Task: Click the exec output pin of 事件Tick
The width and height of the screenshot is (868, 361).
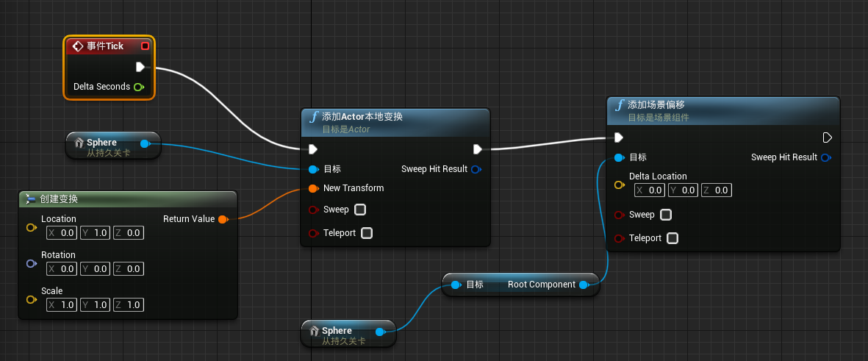Action: 140,67
